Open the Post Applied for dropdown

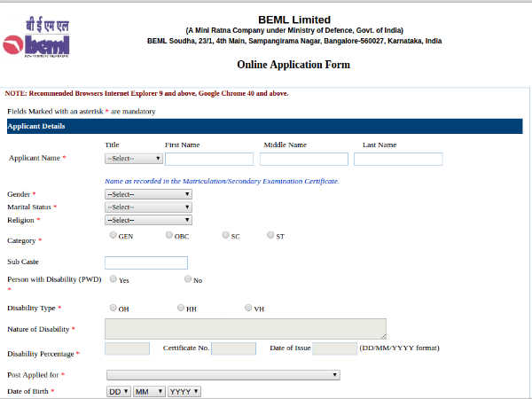click(223, 375)
